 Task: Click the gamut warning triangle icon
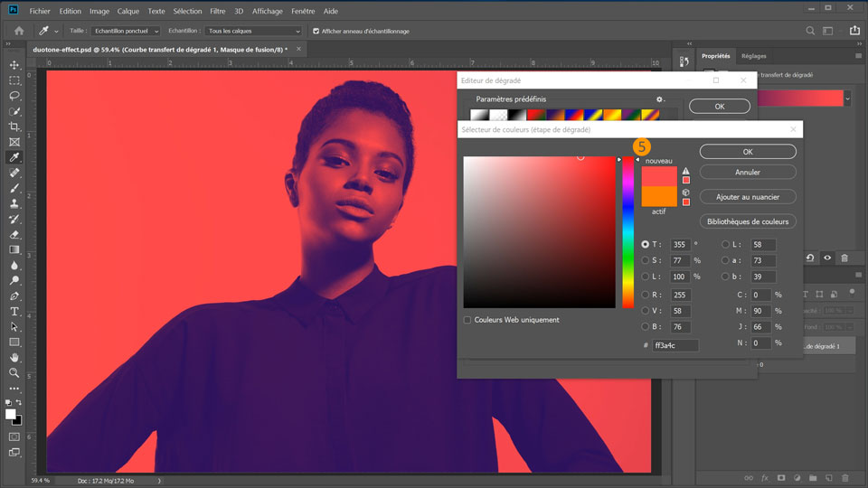click(x=686, y=171)
